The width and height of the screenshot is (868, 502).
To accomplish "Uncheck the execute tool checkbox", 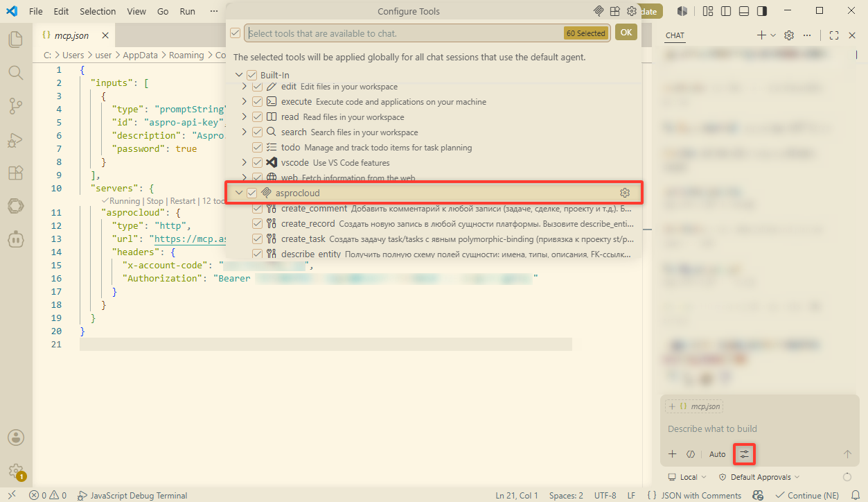I will tap(258, 102).
